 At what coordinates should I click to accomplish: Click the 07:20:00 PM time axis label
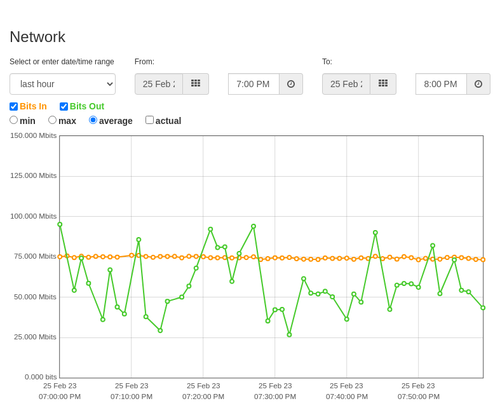point(203,397)
